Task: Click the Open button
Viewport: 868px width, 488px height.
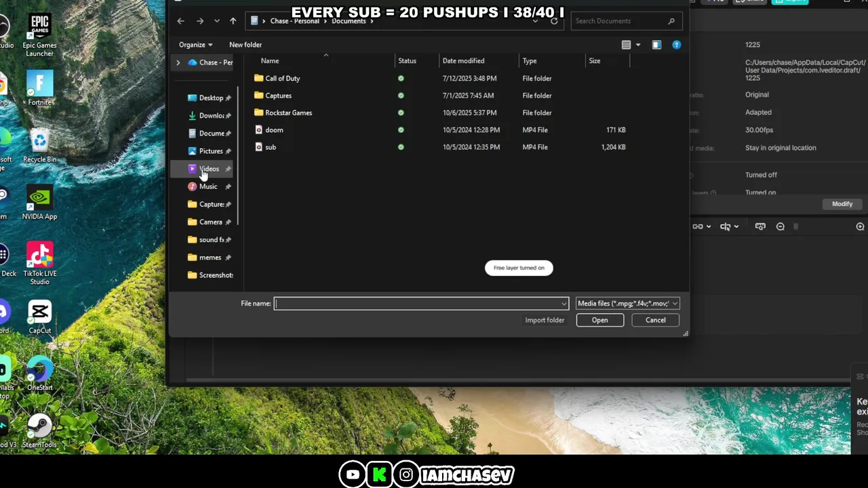Action: pyautogui.click(x=600, y=320)
